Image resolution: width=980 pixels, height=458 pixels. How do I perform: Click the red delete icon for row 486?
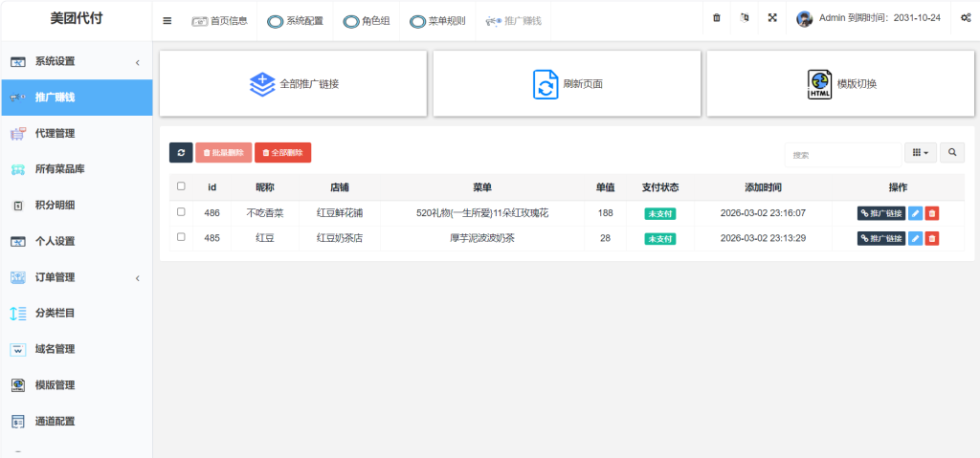932,213
